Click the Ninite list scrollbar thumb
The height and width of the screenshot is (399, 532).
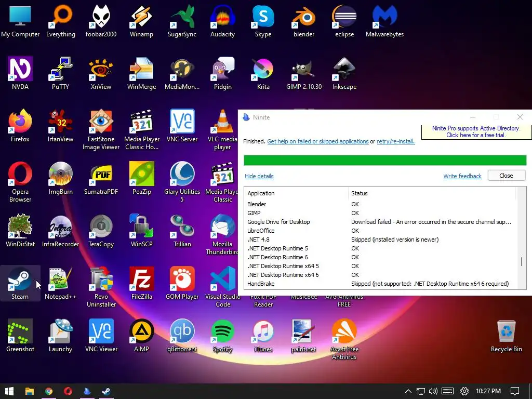(x=522, y=262)
